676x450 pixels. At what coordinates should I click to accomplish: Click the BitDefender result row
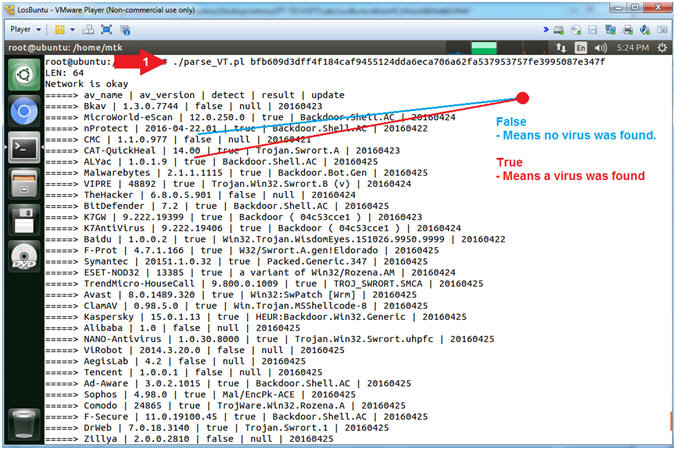(x=217, y=206)
